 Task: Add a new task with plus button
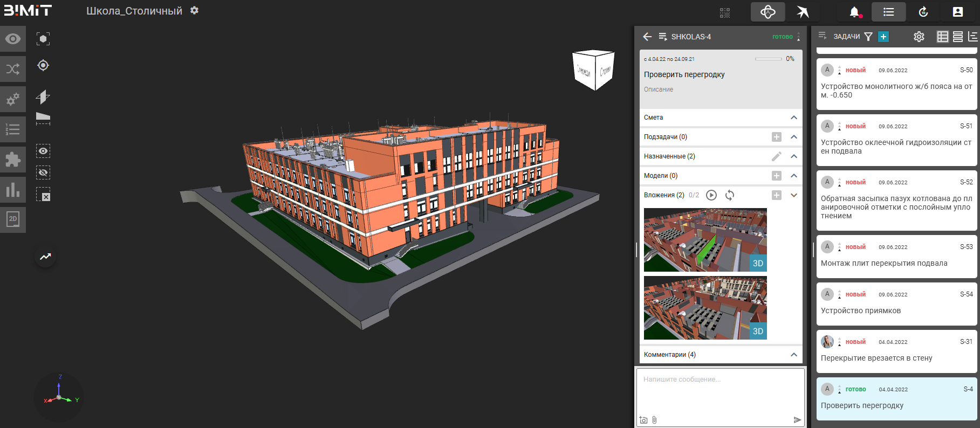coord(883,37)
